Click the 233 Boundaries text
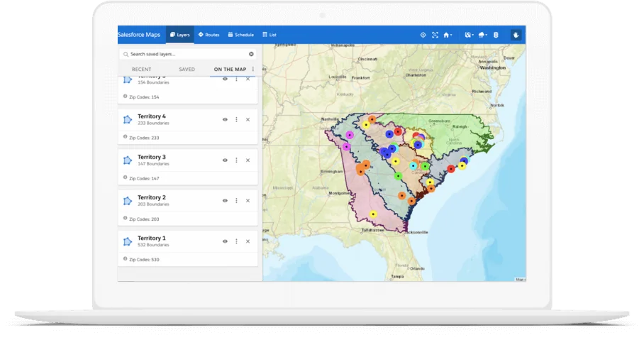644x340 pixels. [153, 123]
